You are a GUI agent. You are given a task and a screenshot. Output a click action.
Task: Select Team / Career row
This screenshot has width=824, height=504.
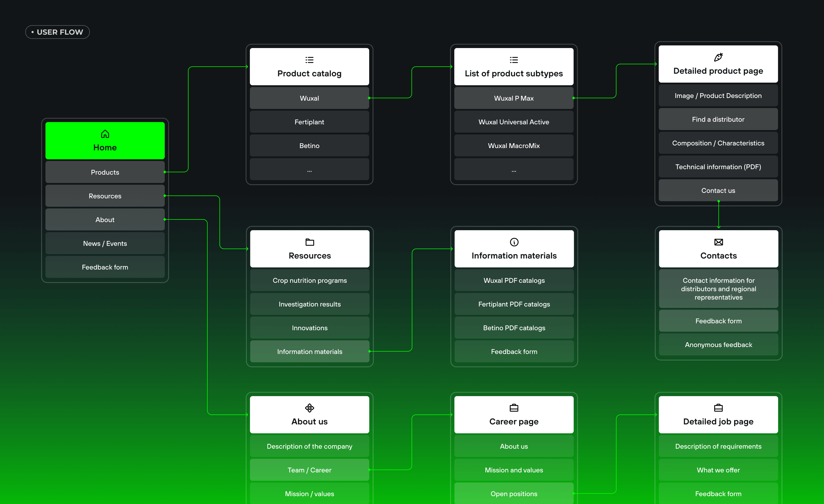click(309, 470)
